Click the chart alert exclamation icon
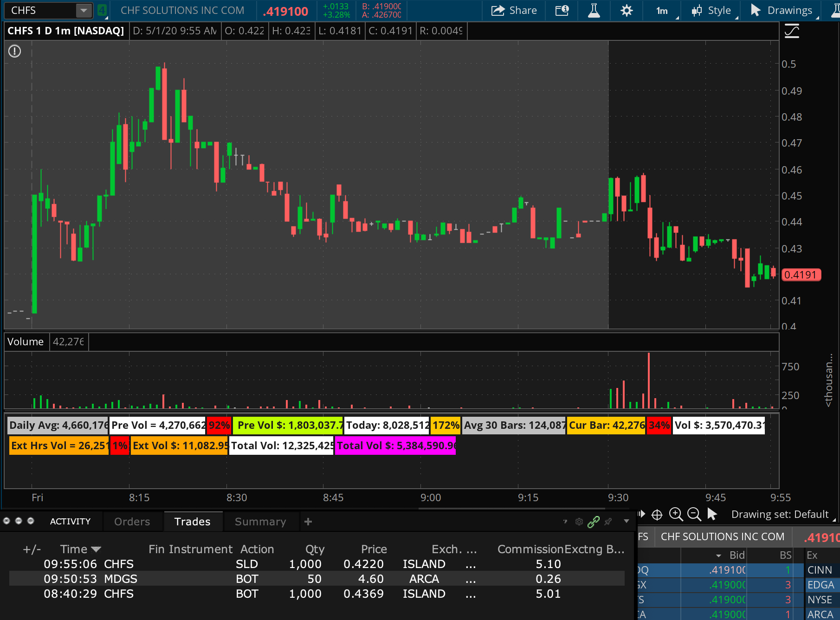840x620 pixels. coord(15,51)
